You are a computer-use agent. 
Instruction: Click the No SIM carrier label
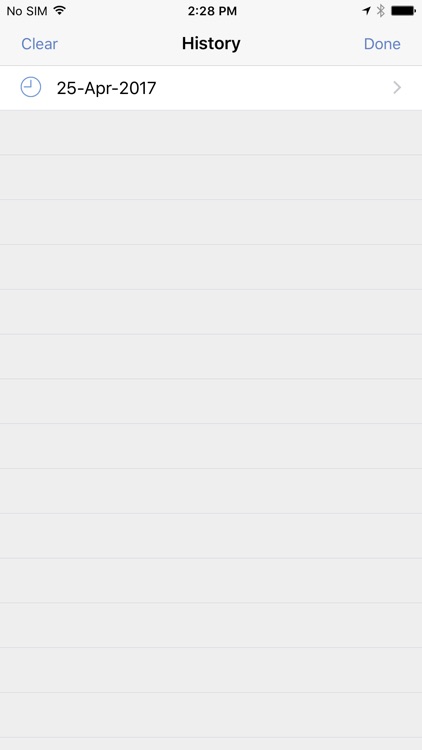tap(27, 11)
